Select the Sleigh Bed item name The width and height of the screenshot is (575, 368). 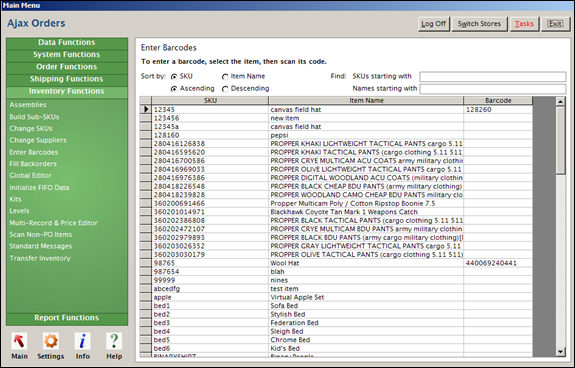point(366,331)
